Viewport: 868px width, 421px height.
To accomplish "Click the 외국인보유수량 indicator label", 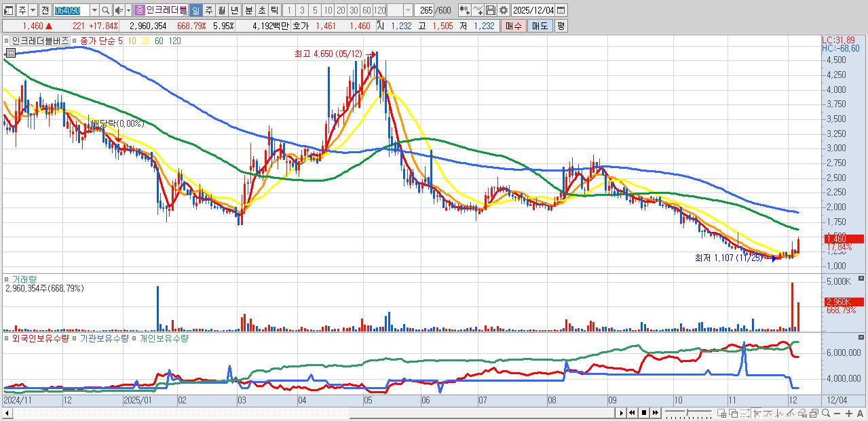I will (41, 338).
